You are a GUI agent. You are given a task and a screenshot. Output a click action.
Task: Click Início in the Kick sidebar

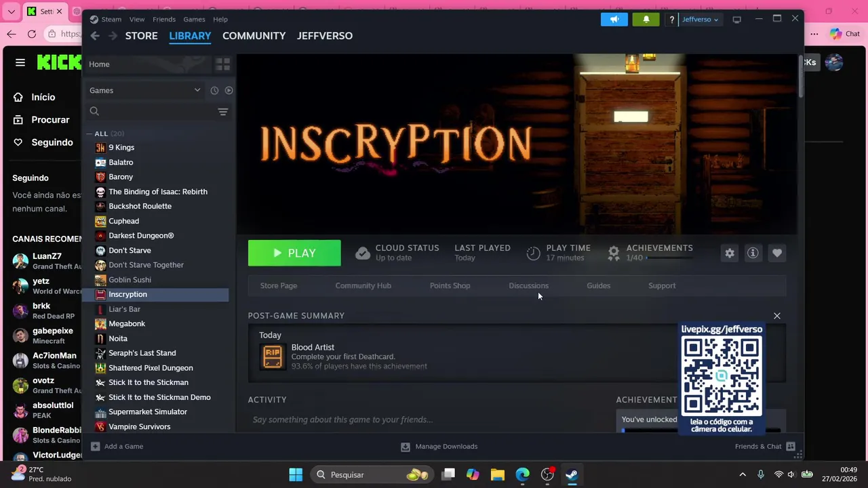point(43,98)
